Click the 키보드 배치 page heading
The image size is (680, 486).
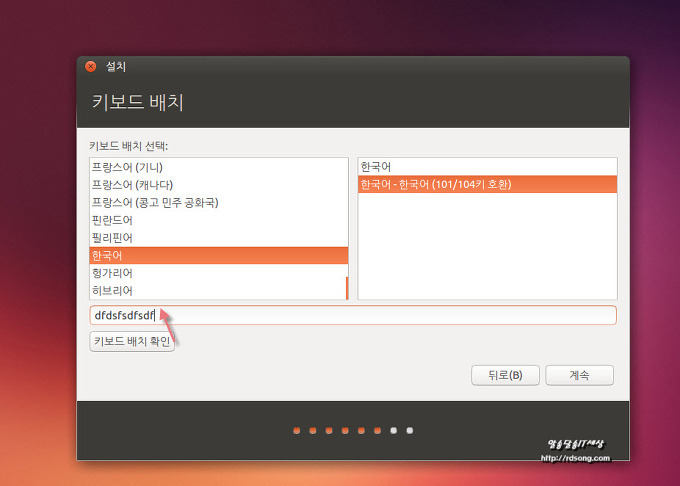coord(138,102)
